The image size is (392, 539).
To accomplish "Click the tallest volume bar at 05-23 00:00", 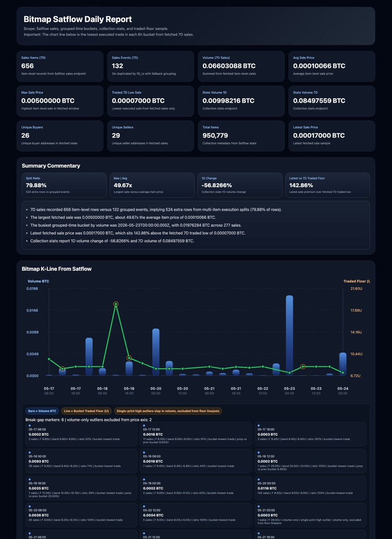I will (289, 335).
